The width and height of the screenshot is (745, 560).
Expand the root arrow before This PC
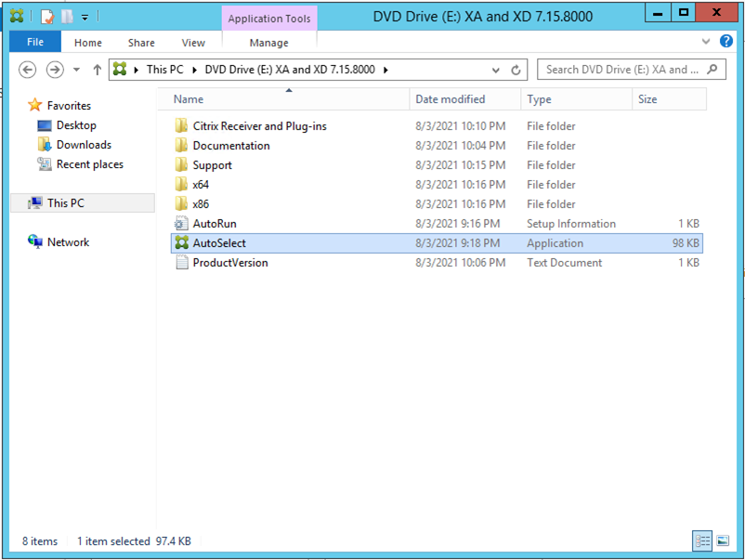[x=137, y=70]
